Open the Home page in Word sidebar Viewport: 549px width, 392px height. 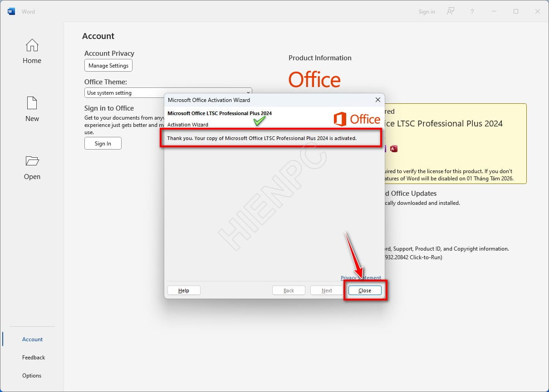coord(32,51)
